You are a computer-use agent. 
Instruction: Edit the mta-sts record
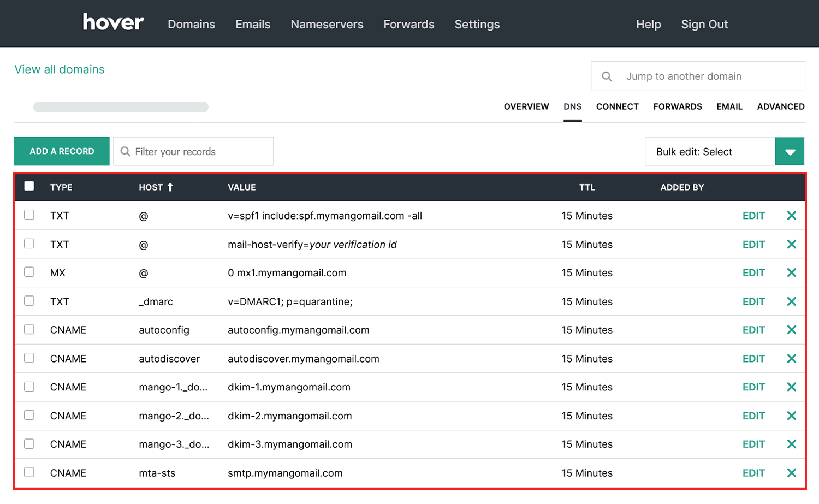[x=753, y=473]
